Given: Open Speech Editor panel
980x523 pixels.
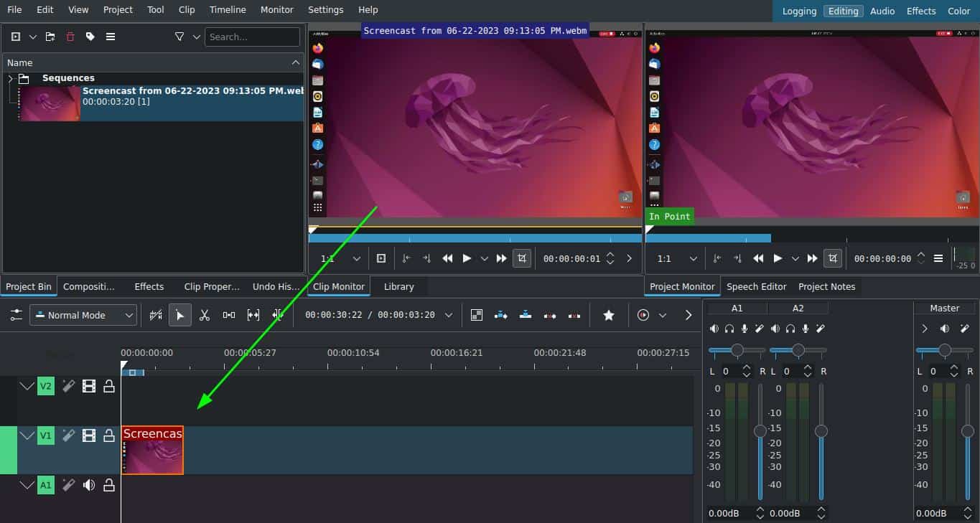Looking at the screenshot, I should click(756, 286).
